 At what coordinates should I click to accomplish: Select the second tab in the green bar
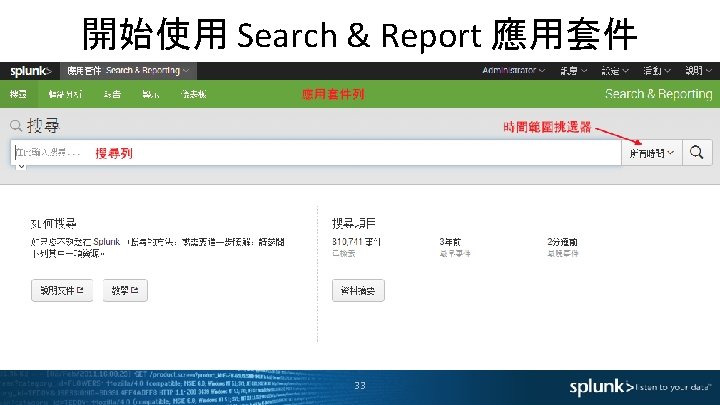[x=65, y=94]
